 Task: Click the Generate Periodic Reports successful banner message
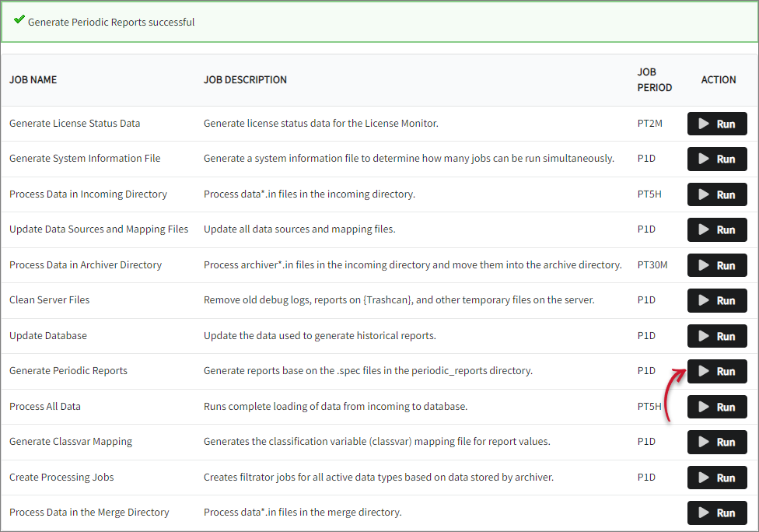(110, 22)
